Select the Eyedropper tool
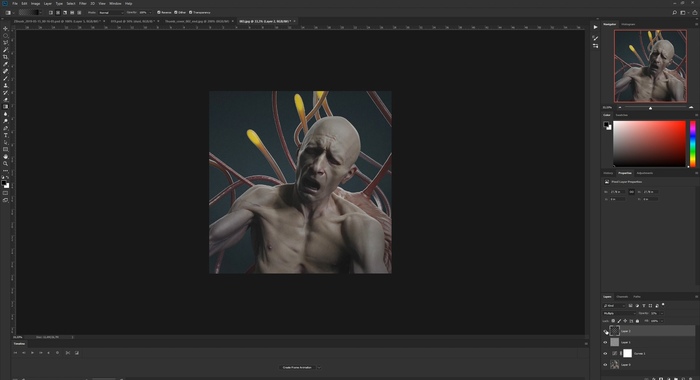 point(5,64)
